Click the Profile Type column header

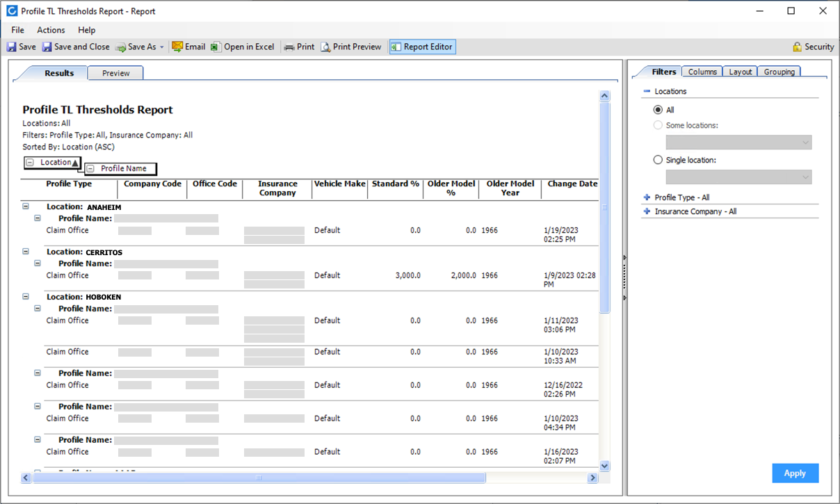point(69,184)
